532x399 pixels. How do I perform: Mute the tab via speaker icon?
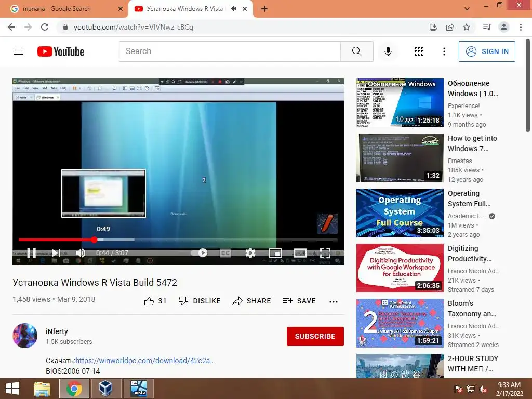coord(233,9)
